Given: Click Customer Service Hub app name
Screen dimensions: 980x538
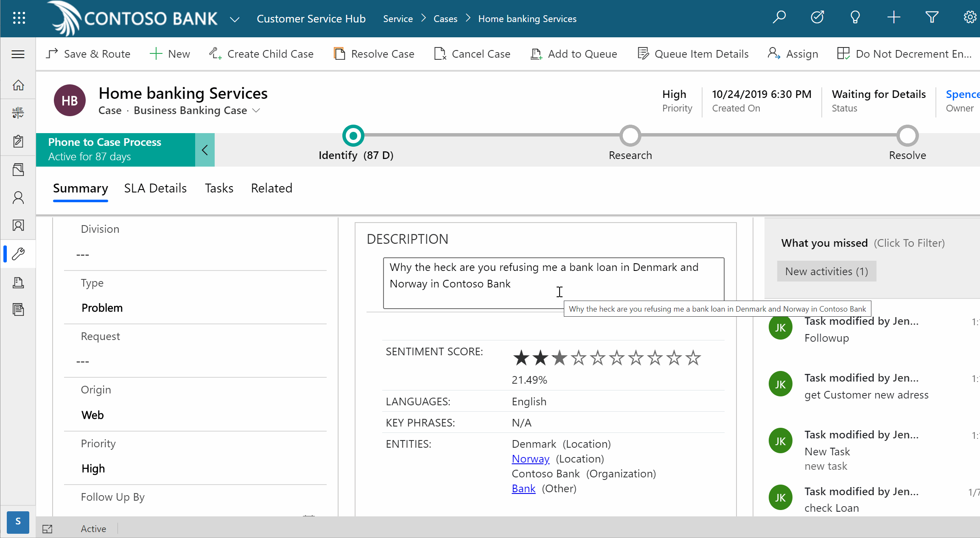Looking at the screenshot, I should click(311, 19).
